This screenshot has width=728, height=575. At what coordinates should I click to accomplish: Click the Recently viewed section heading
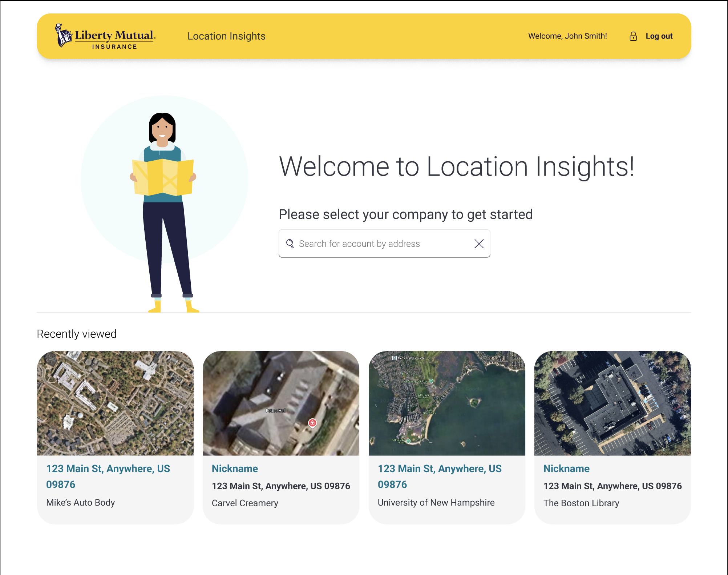pyautogui.click(x=76, y=334)
